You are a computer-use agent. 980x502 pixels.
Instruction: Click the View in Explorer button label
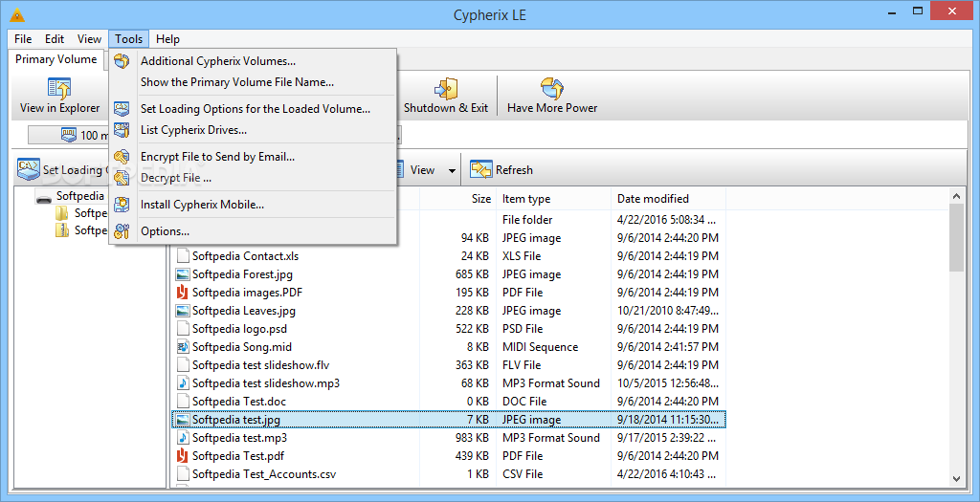(60, 108)
